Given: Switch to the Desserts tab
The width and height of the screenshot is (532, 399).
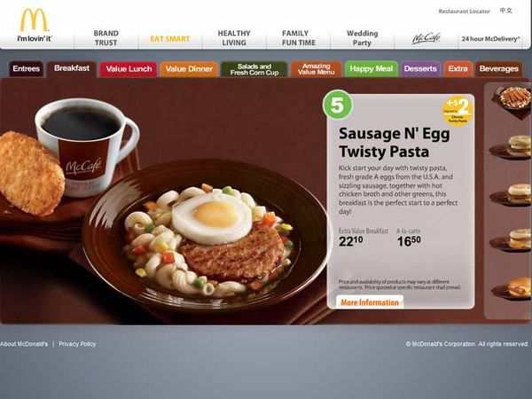Looking at the screenshot, I should tap(420, 69).
